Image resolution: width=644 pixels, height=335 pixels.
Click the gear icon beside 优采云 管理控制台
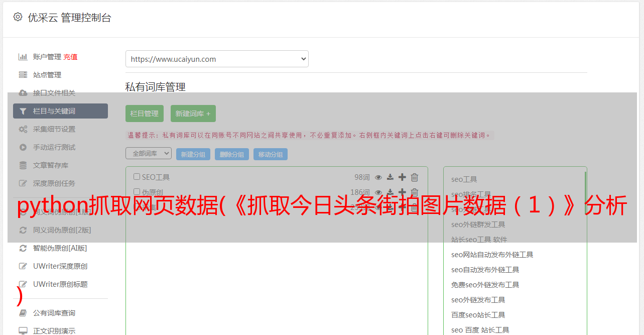click(18, 17)
